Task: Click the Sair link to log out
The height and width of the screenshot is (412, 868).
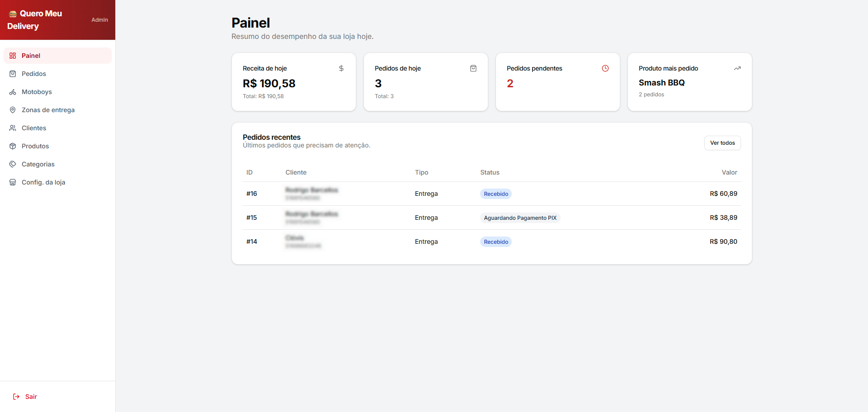Action: pos(31,396)
